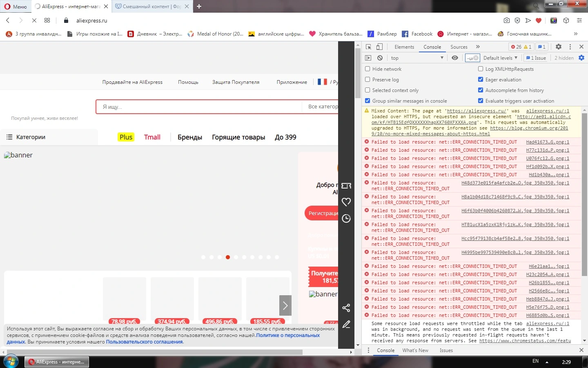The image size is (588, 368).
Task: Click the feedback pencil icon in sidebar
Action: point(346,324)
